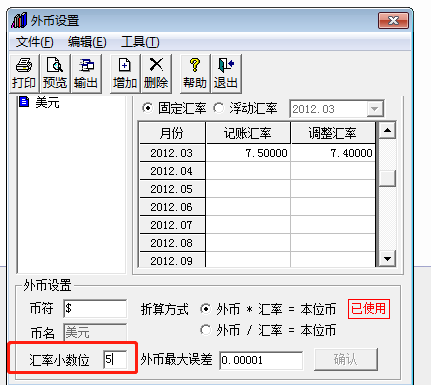Select the 固定汇率 radio button
The height and width of the screenshot is (385, 431).
(147, 108)
